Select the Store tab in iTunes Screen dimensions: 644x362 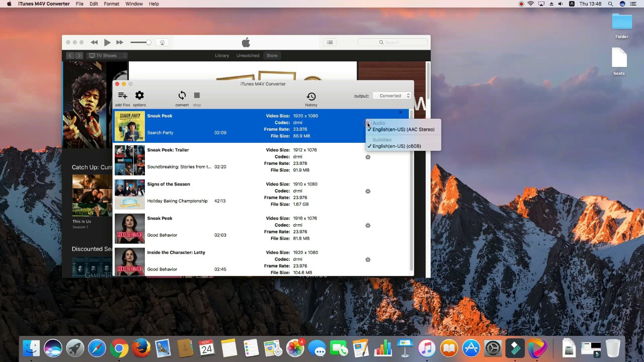(272, 55)
